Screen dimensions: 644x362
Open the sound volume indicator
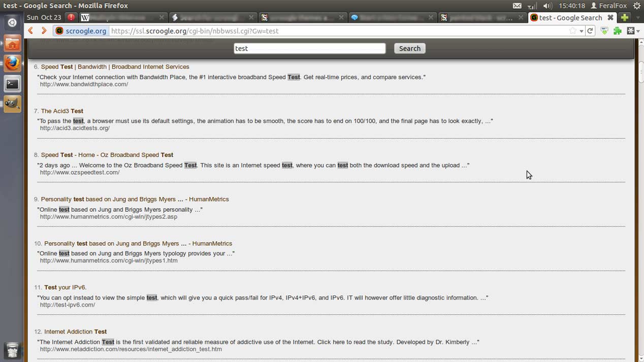click(x=547, y=6)
